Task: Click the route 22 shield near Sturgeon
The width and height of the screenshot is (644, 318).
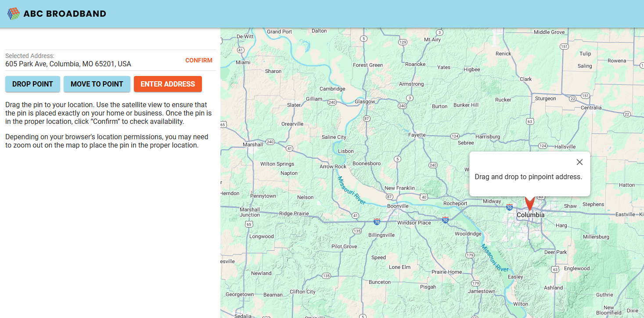Action: pyautogui.click(x=572, y=99)
